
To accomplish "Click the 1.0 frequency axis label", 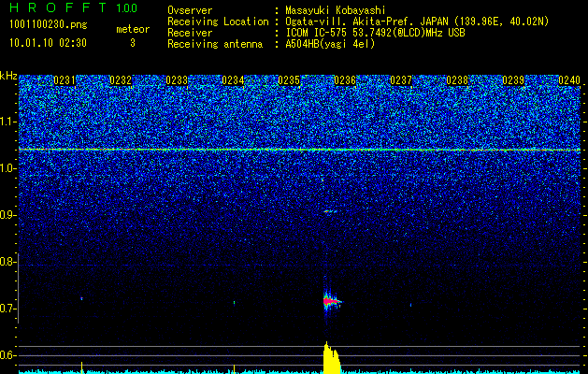I will click(x=7, y=168).
